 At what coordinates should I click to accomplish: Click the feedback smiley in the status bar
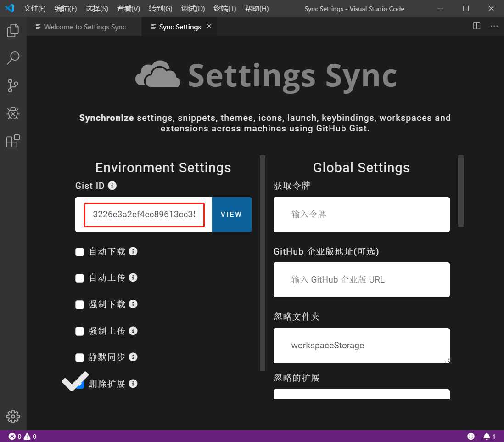pos(470,436)
